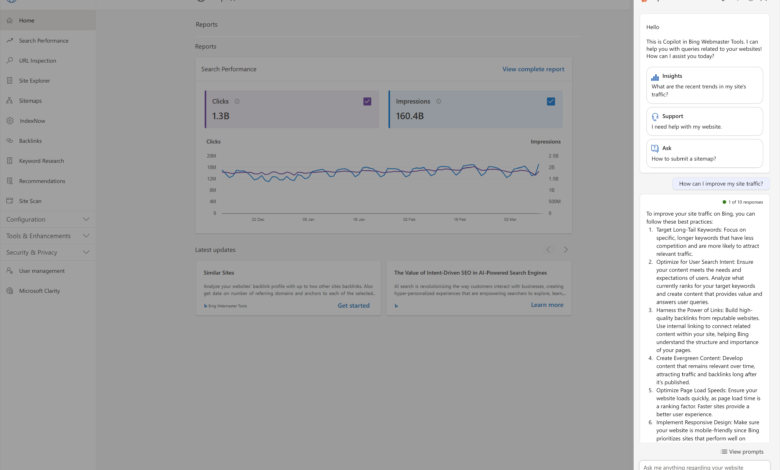Select the Ask sitemap prompt suggestion

(704, 153)
